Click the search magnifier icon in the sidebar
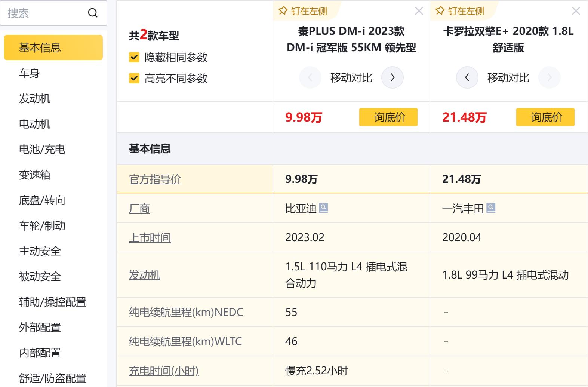The width and height of the screenshot is (588, 387). pyautogui.click(x=93, y=13)
